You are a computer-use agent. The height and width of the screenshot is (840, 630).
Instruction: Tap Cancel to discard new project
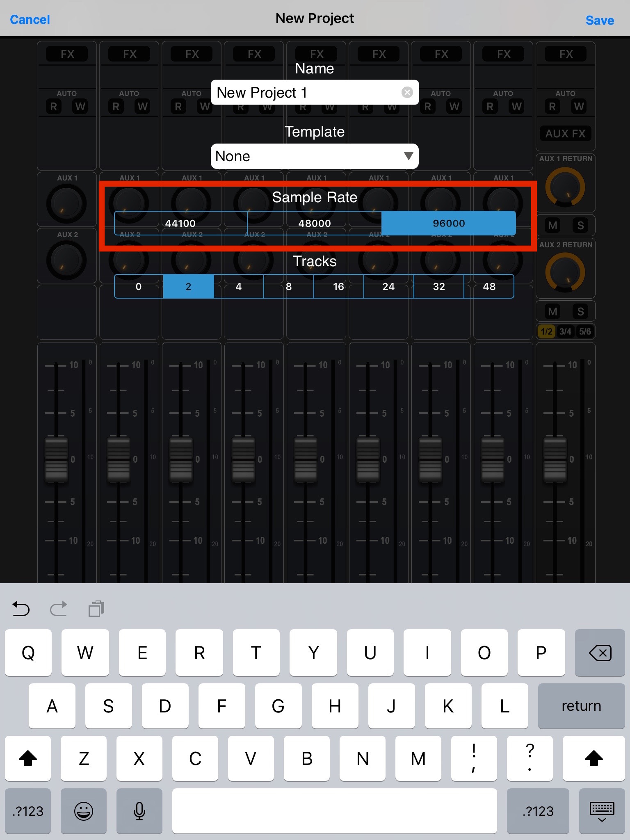click(x=30, y=19)
